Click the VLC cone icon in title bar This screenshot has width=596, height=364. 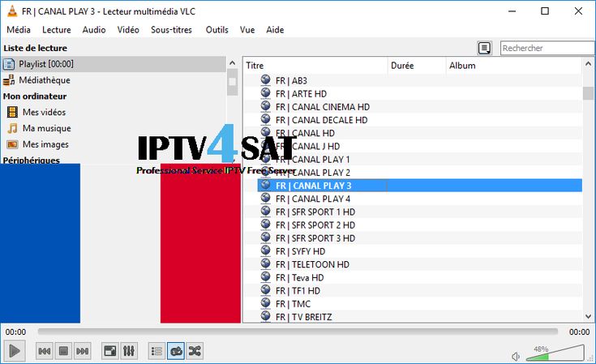pyautogui.click(x=12, y=11)
